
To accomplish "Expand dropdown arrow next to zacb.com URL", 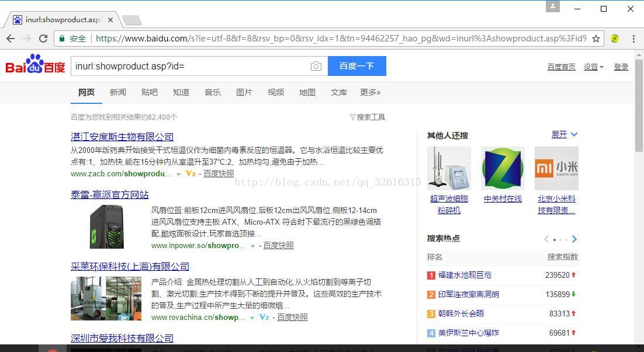I will click(179, 174).
